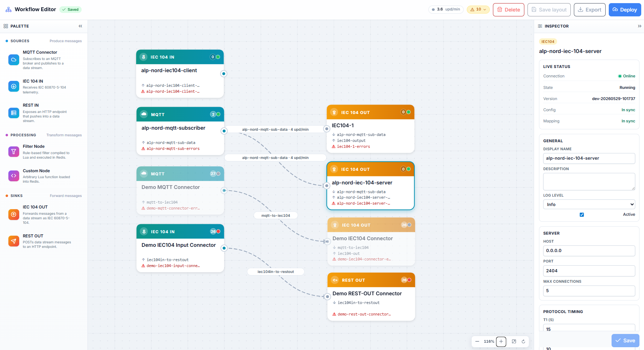
Task: Click the IEC104 type tag in Inspector
Action: [x=548, y=41]
